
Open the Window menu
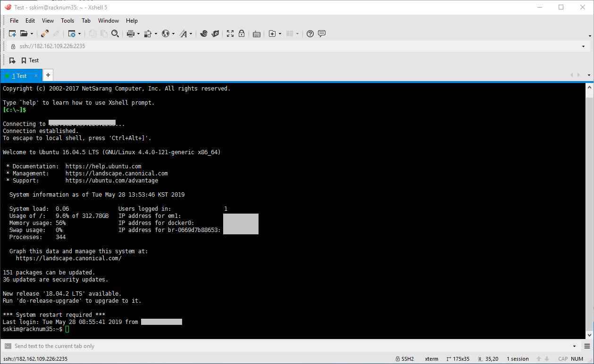pos(109,21)
